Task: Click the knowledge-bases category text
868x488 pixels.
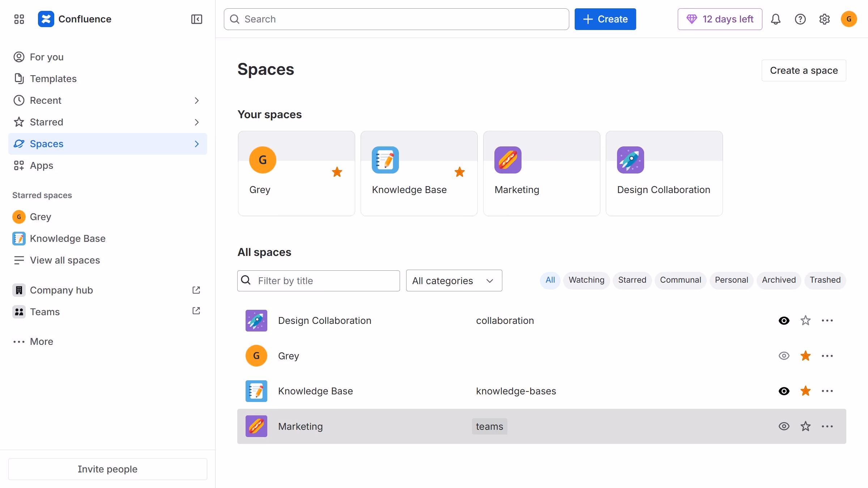Action: pyautogui.click(x=516, y=391)
